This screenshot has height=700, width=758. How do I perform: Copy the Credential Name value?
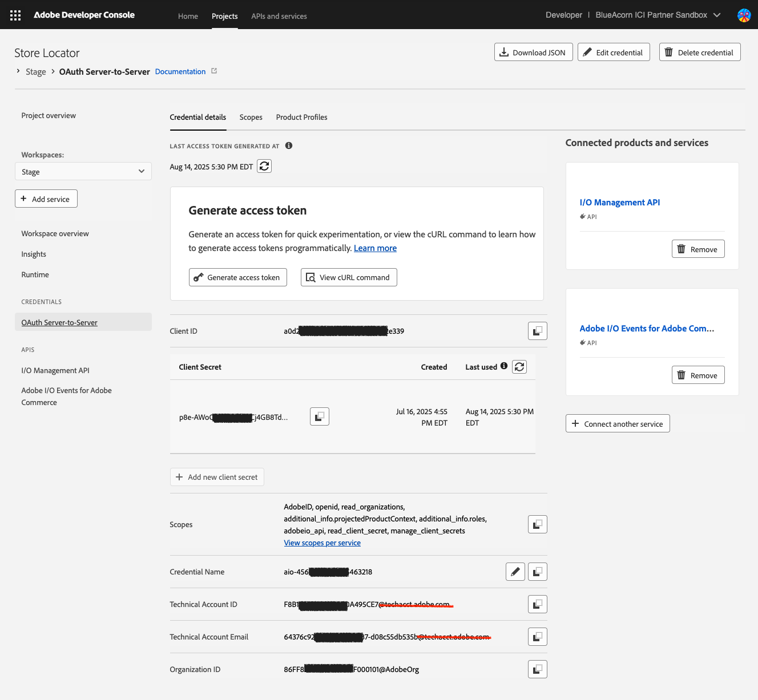pos(538,572)
